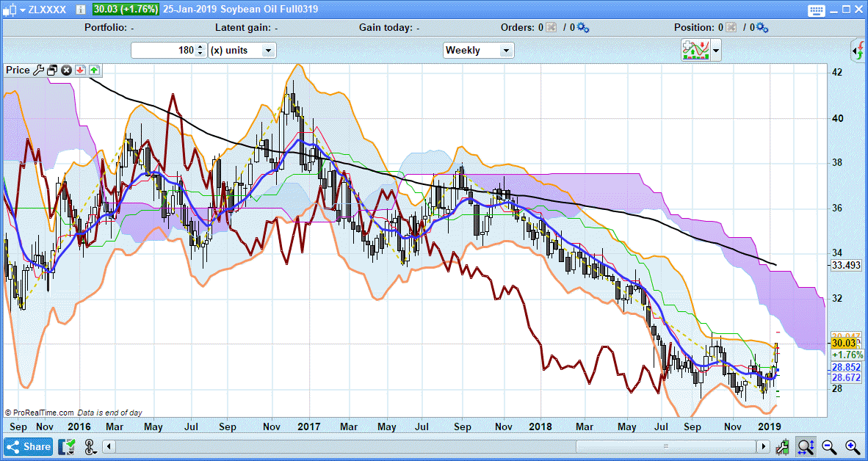This screenshot has width=868, height=461.
Task: Click the candlestick chart style icon
Action: tap(10, 10)
